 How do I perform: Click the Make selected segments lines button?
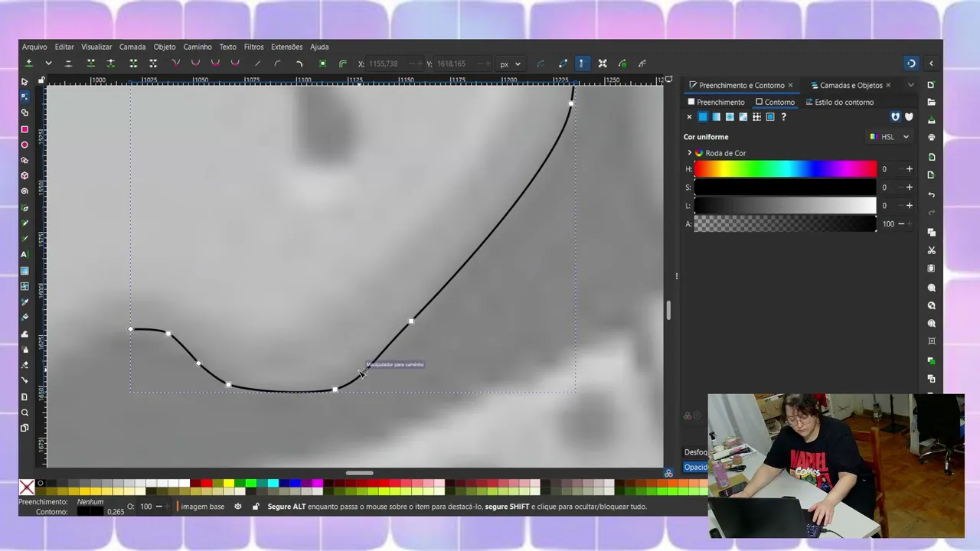coord(257,64)
